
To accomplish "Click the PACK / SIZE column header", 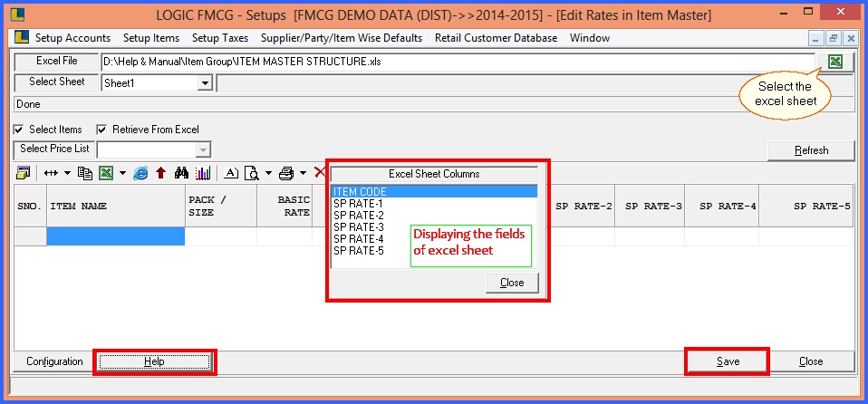I will 221,206.
